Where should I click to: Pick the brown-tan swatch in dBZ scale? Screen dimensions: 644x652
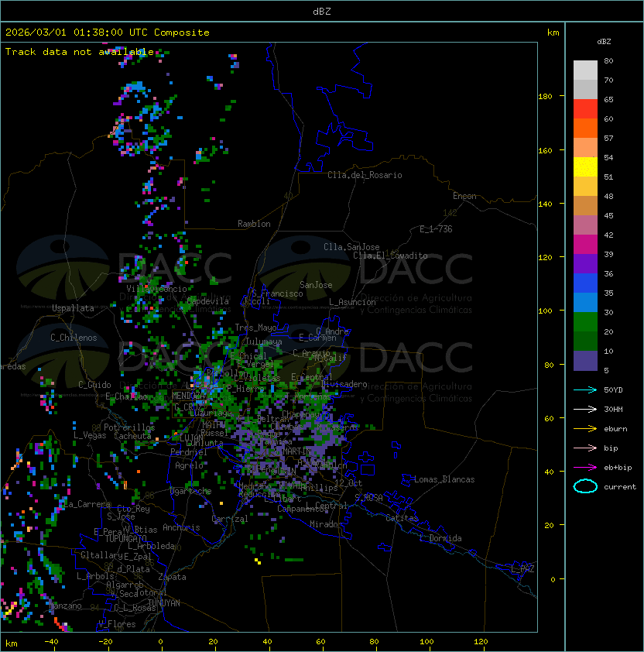click(x=585, y=206)
